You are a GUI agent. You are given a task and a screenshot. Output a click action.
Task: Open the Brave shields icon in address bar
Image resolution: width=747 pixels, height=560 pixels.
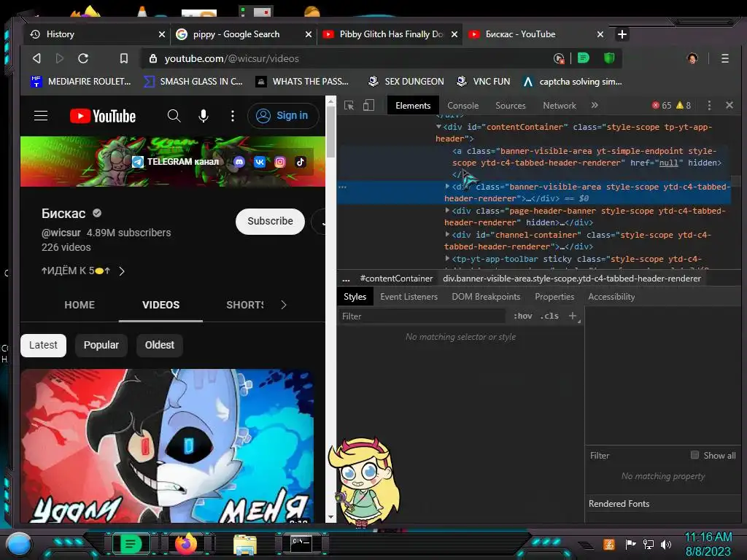[609, 58]
